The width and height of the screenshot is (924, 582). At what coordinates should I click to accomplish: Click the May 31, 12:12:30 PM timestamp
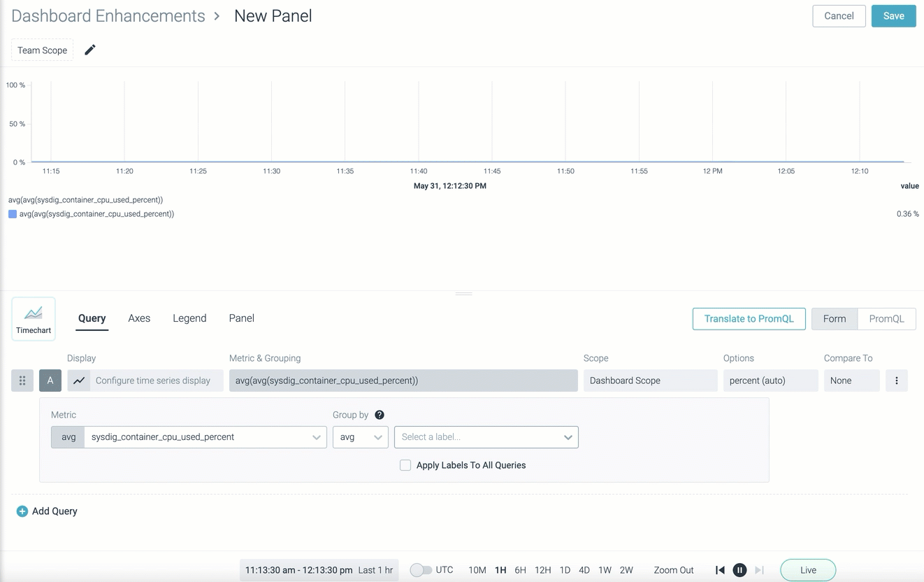450,186
